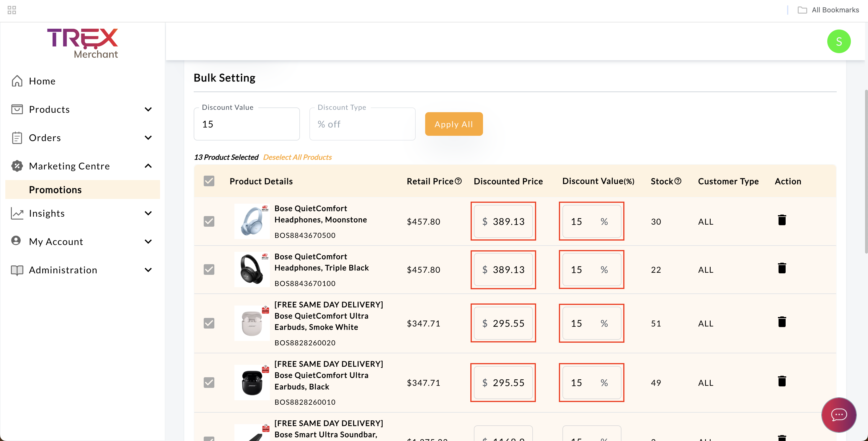Uncheck the Smoke White Earbuds checkbox
The width and height of the screenshot is (868, 441).
(209, 323)
